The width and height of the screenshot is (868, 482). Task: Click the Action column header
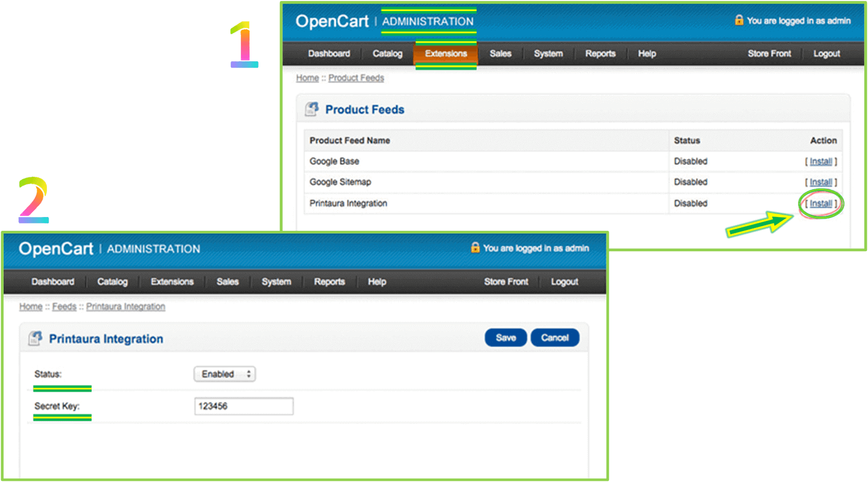pyautogui.click(x=823, y=140)
